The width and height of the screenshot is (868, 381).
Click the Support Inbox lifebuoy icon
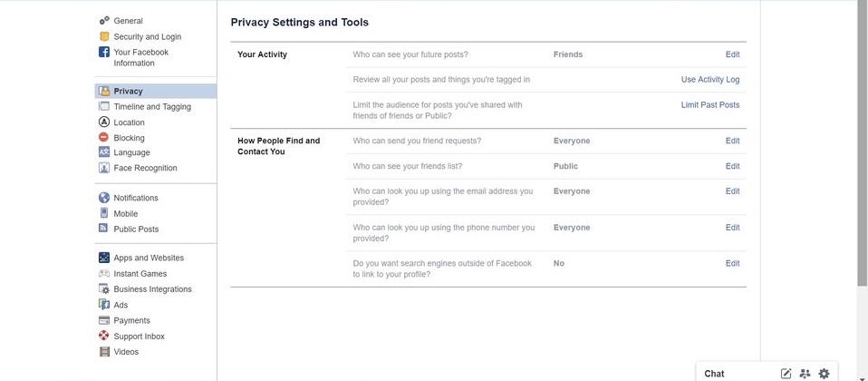coord(104,337)
